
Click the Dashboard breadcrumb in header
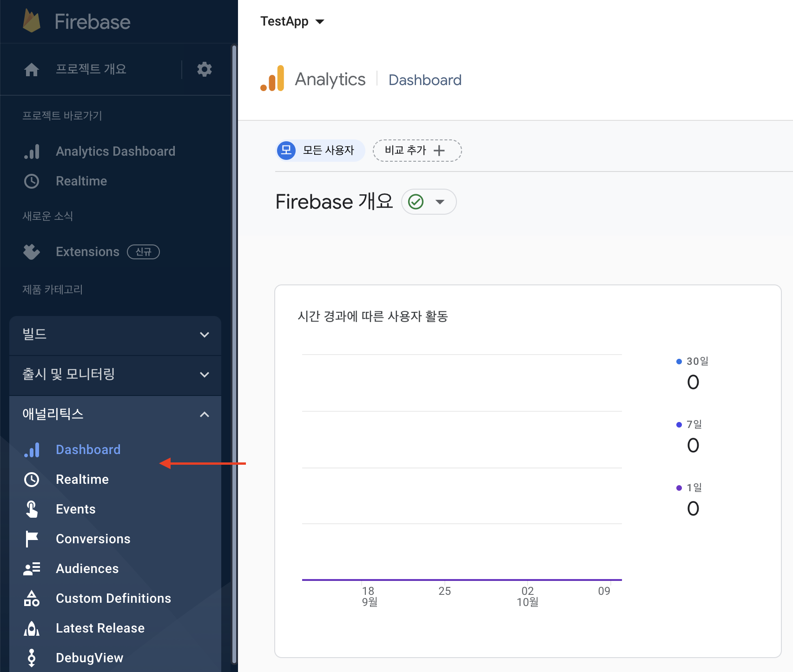click(x=425, y=80)
